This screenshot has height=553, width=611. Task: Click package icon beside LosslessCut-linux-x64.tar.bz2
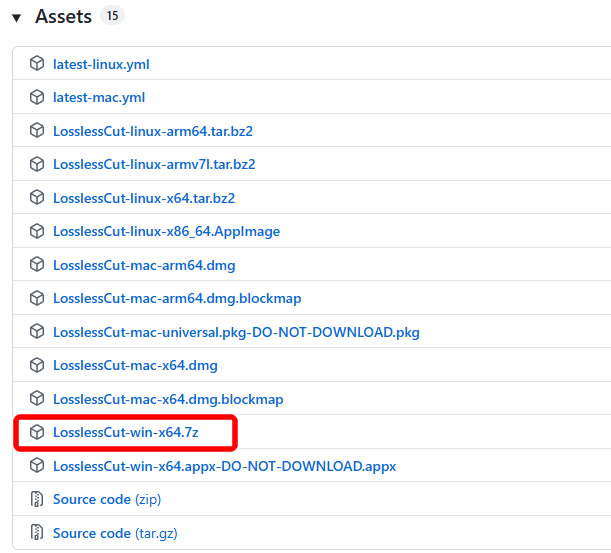pyautogui.click(x=37, y=198)
